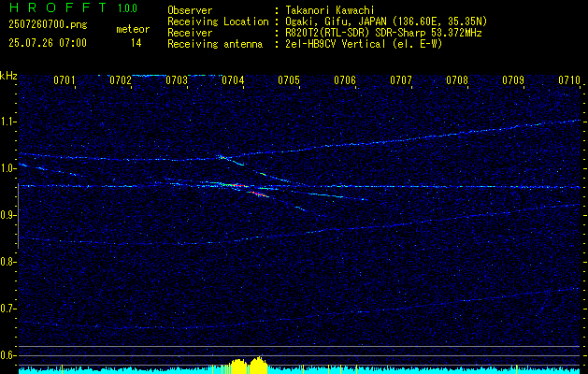588x374 pixels.
Task: Click the Receiving antenna field label
Action: pyautogui.click(x=215, y=44)
